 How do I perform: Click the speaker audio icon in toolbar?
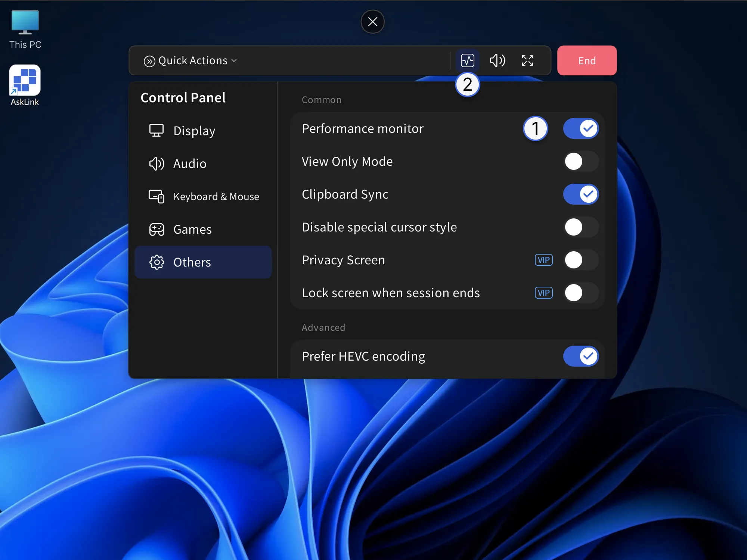[x=497, y=60]
